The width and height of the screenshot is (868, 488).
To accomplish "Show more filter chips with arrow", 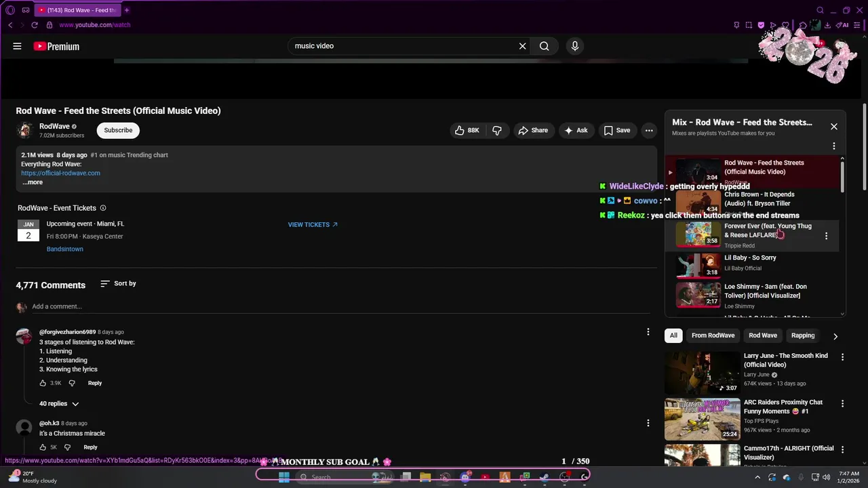I will (835, 336).
